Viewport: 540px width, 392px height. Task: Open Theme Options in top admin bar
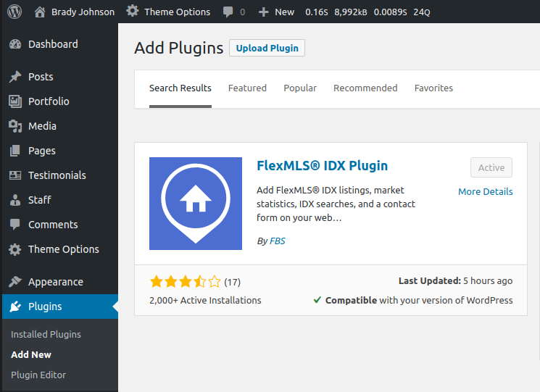(x=177, y=12)
